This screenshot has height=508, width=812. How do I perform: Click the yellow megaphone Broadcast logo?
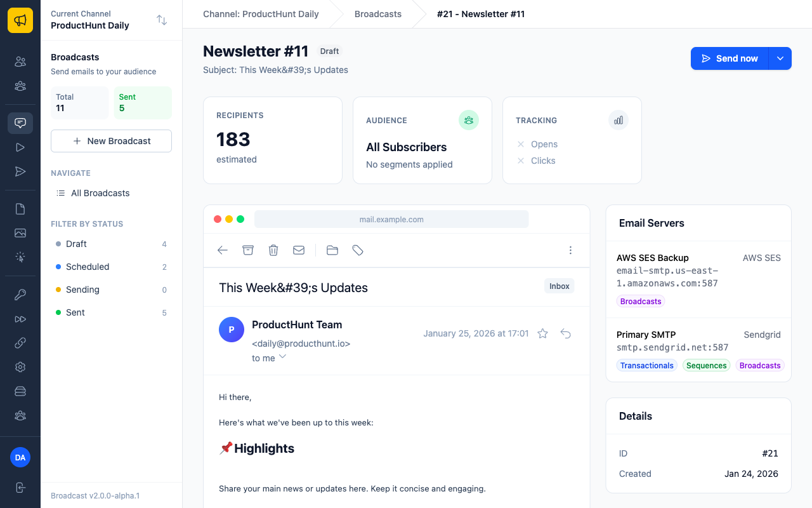(20, 20)
